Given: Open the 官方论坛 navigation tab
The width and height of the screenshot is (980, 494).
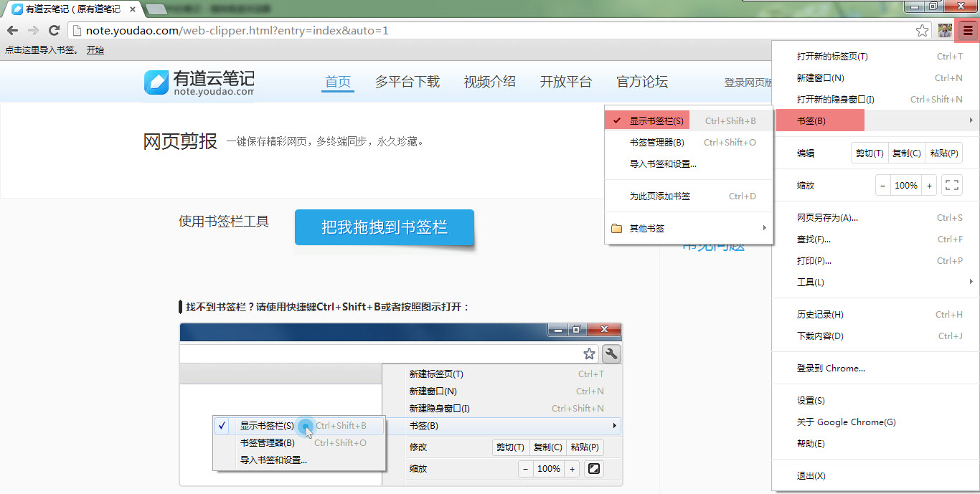Looking at the screenshot, I should 642,82.
